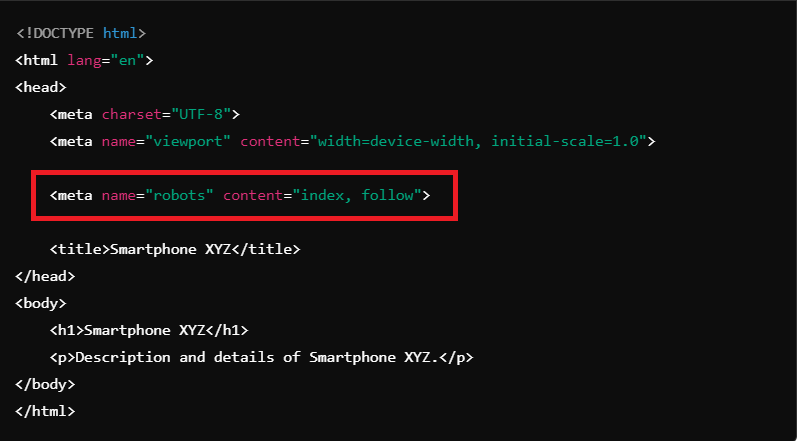Click the content attribute in the viewport meta tag
Image resolution: width=797 pixels, height=441 pixels.
(270, 141)
